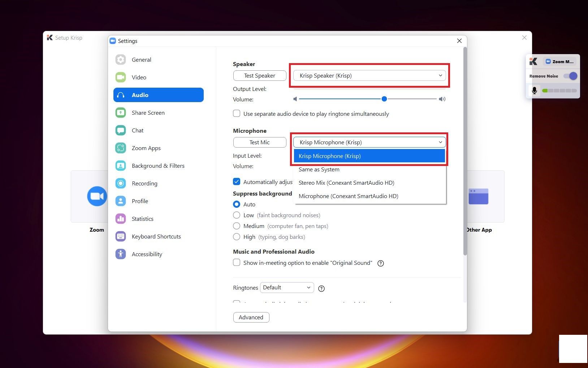
Task: Enable separate audio device for ringtone checkbox
Action: click(237, 113)
